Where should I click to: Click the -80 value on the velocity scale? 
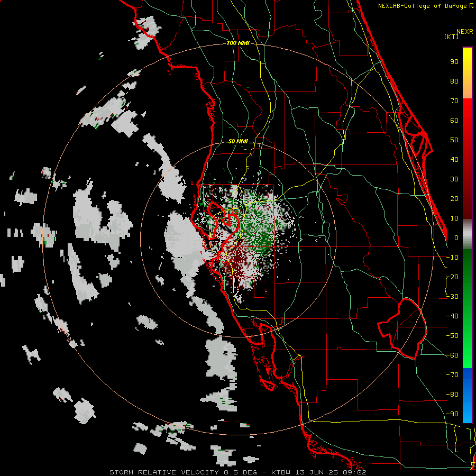click(x=452, y=395)
